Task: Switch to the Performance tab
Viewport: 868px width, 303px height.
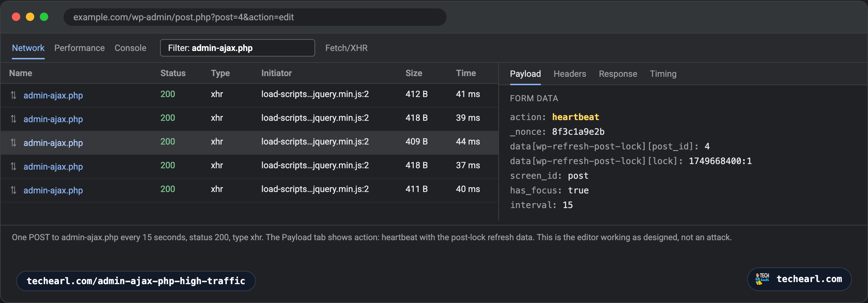Action: click(x=79, y=48)
